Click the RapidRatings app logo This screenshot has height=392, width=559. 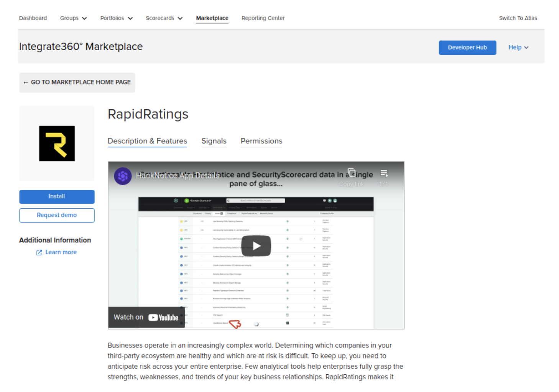coord(57,143)
